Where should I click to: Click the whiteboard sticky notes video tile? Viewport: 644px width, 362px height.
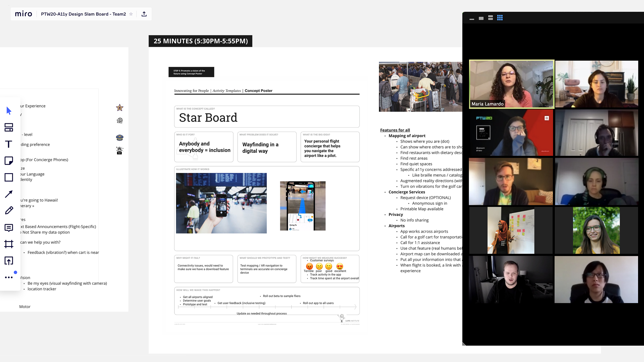point(511,230)
